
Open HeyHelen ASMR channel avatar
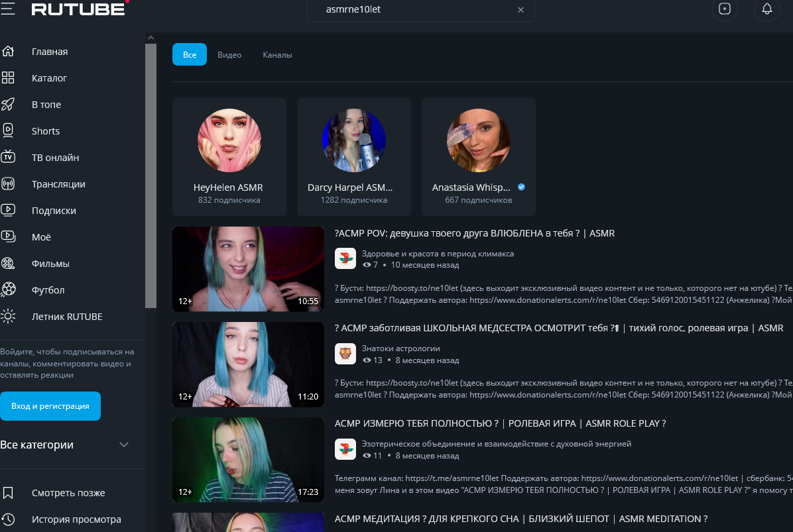229,140
